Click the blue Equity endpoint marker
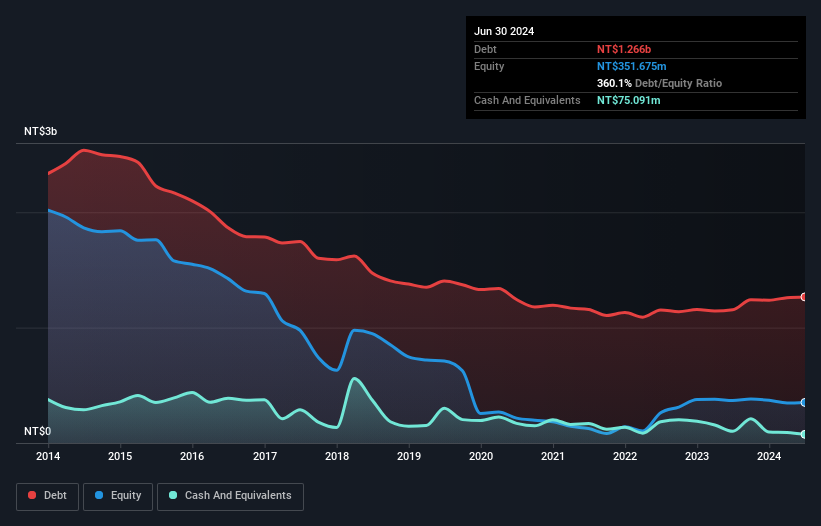The image size is (821, 526). coord(804,402)
